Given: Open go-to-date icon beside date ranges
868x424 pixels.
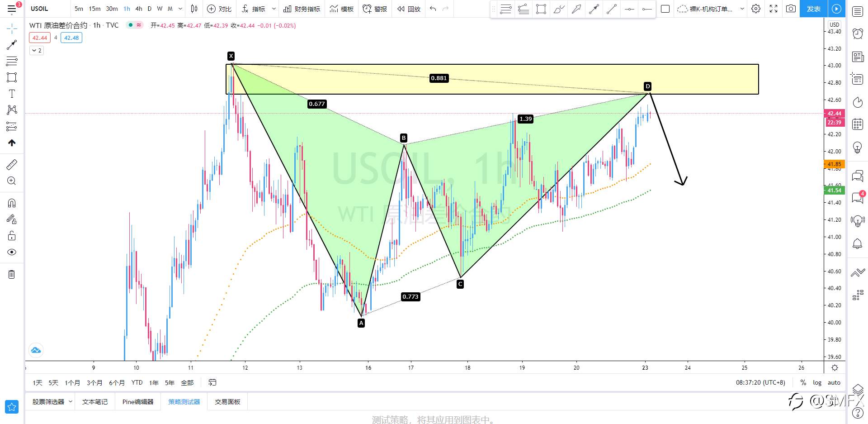Looking at the screenshot, I should (212, 382).
